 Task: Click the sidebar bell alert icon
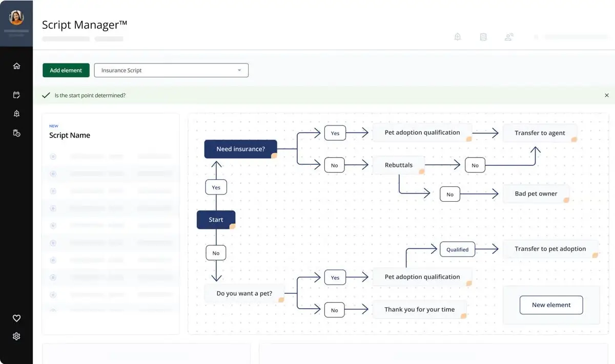click(16, 114)
